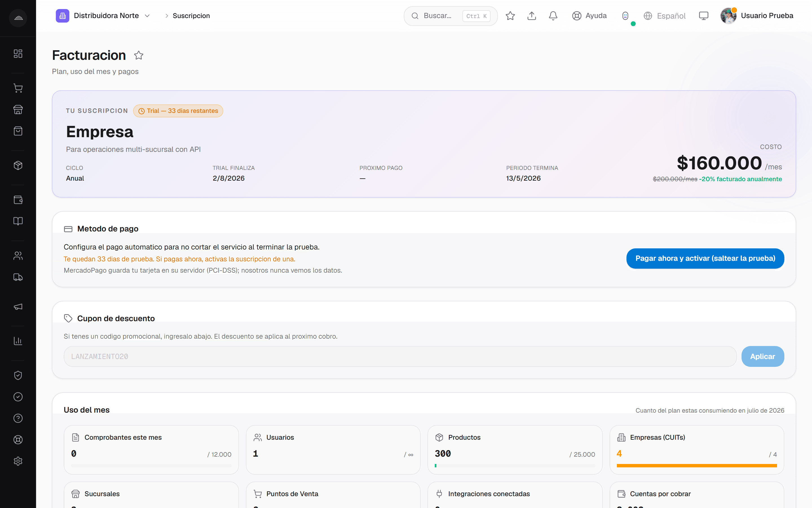Click the app logo at sidebar top
Screen dimensions: 812x508
pos(18,18)
